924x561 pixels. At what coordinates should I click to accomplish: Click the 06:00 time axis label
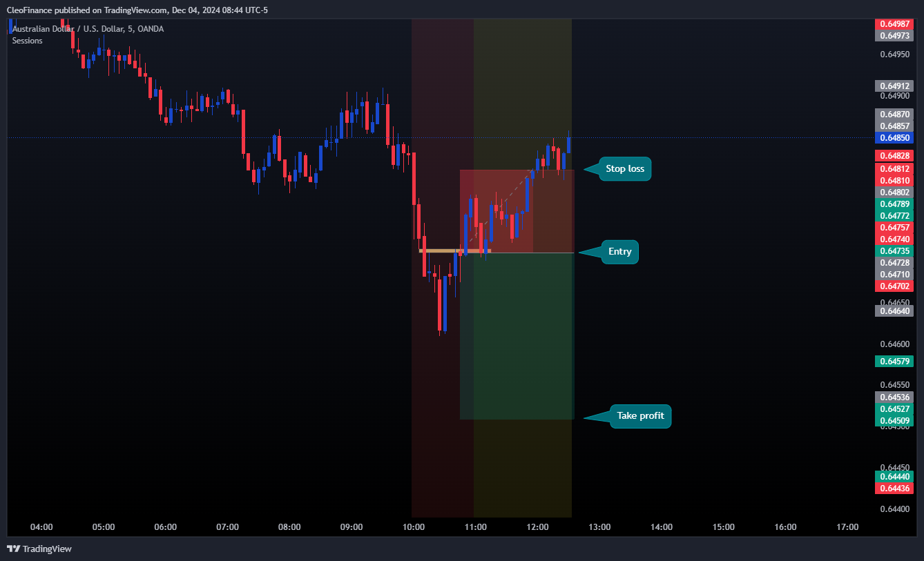[x=166, y=527]
